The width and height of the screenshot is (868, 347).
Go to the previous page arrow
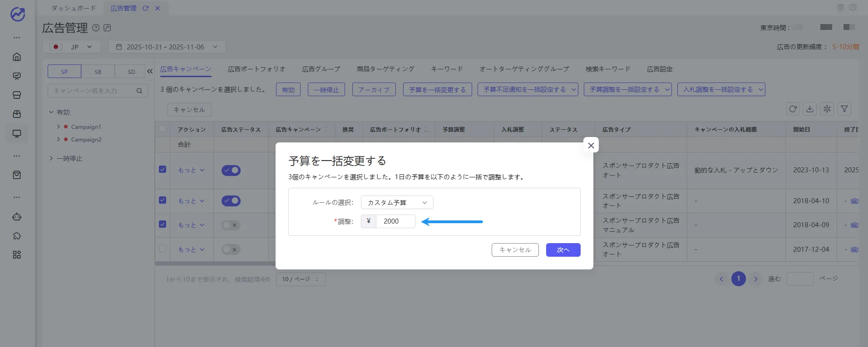click(721, 279)
